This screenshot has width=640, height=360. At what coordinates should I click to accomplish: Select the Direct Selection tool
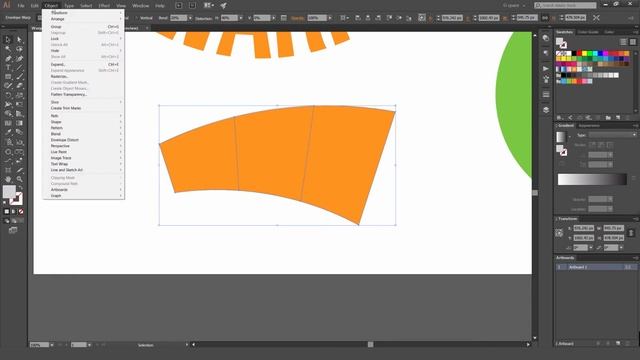click(x=19, y=40)
